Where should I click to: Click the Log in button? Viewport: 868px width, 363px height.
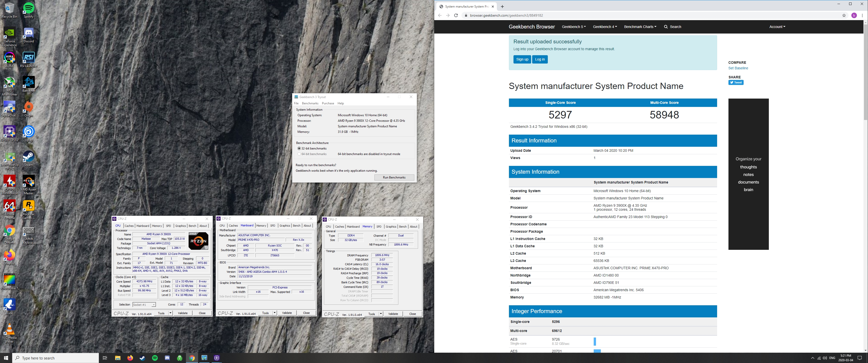point(540,59)
